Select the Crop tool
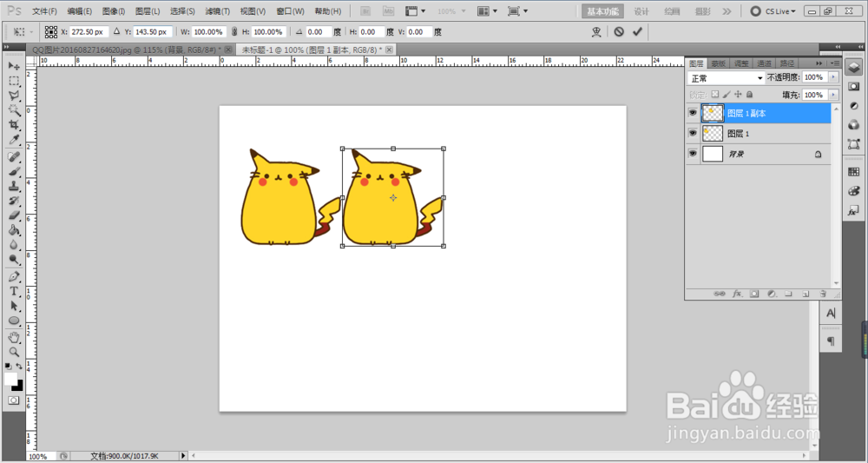868x463 pixels. tap(14, 125)
